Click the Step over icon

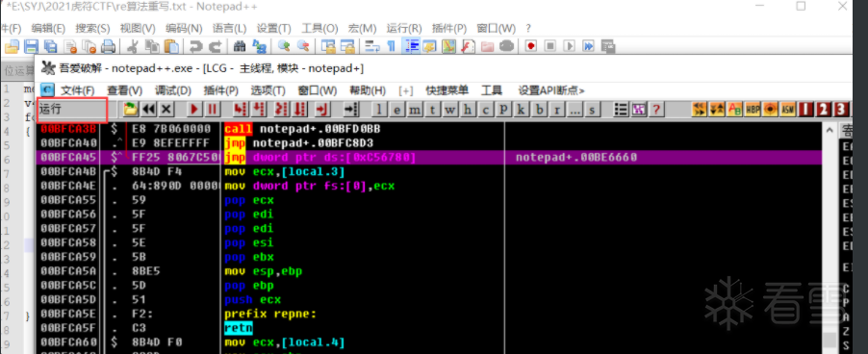click(x=259, y=110)
